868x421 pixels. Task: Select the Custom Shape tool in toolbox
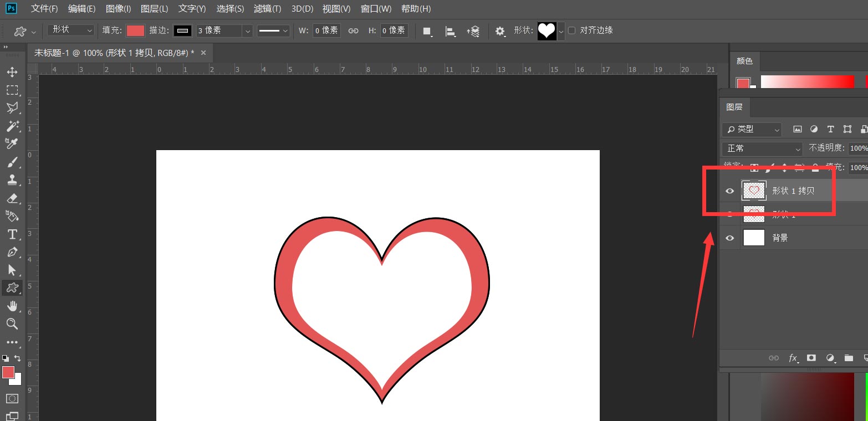click(12, 287)
